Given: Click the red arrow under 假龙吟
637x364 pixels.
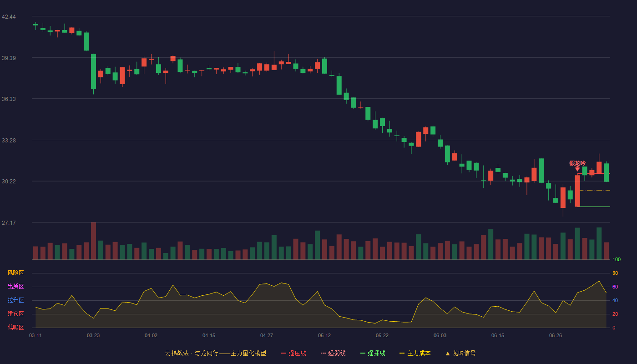Looking at the screenshot, I should click(577, 169).
